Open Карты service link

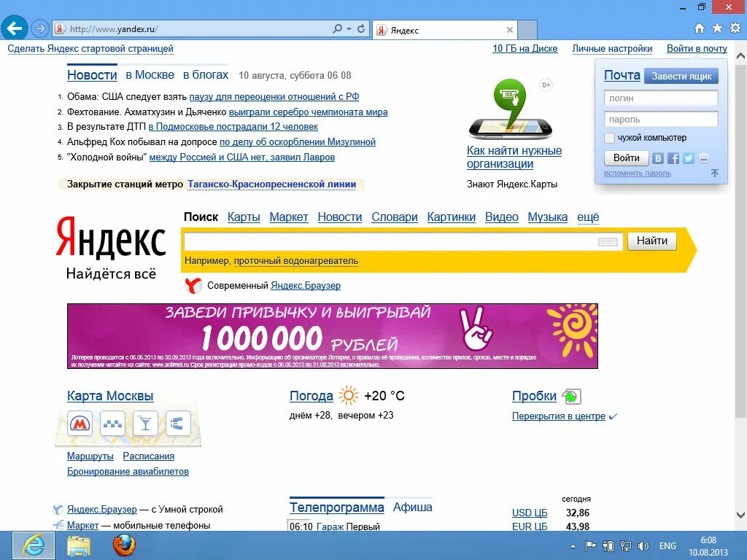coord(244,217)
